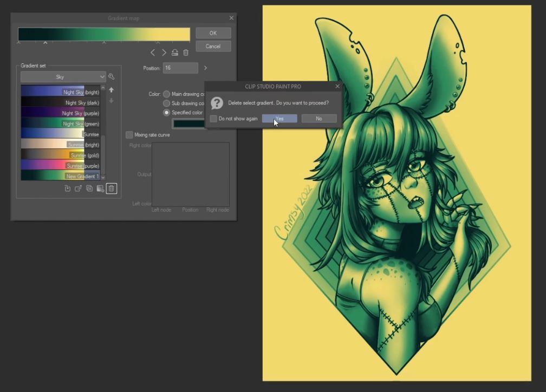546x392 pixels.
Task: Open the Sky gradient set dropdown
Action: pos(63,77)
